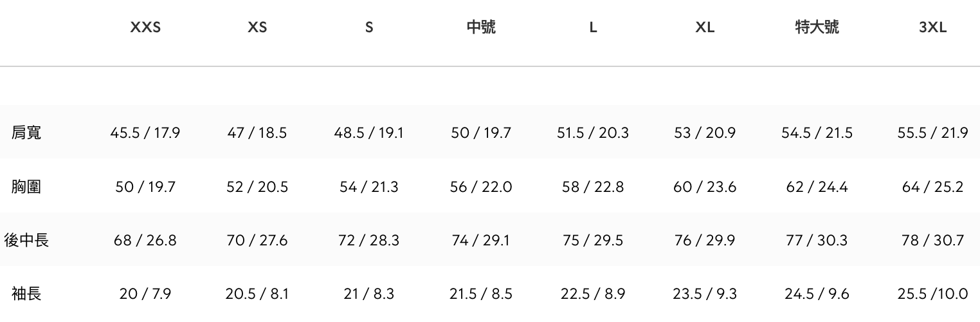The height and width of the screenshot is (322, 980).
Task: Click the 23.5 / 9.3 value
Action: (x=705, y=294)
